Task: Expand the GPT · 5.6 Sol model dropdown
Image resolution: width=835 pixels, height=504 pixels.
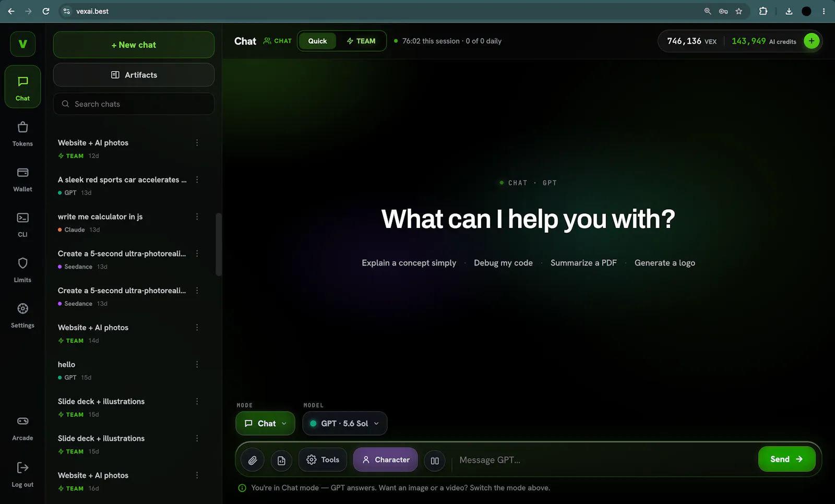Action: (x=344, y=423)
